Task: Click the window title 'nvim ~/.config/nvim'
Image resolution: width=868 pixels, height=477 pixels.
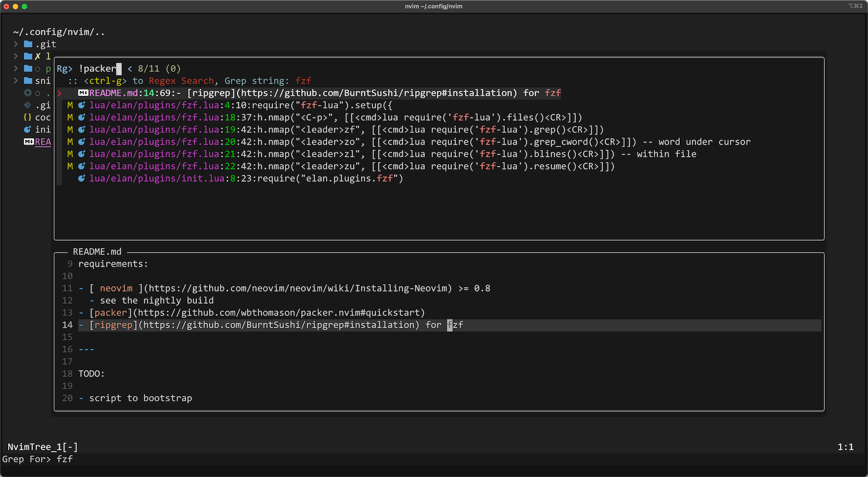Action: 434,6
